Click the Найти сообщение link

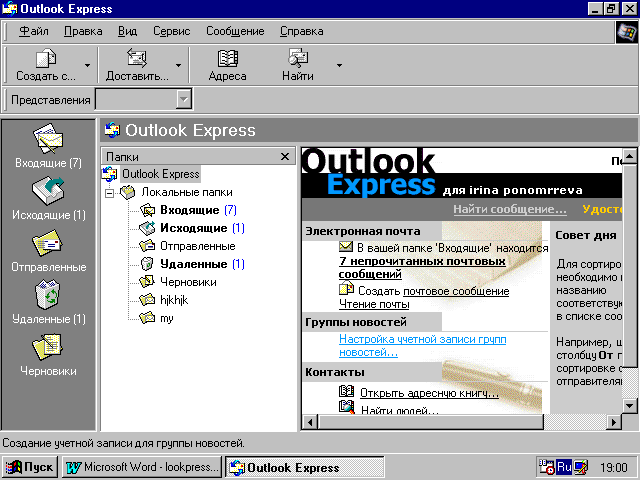(510, 209)
